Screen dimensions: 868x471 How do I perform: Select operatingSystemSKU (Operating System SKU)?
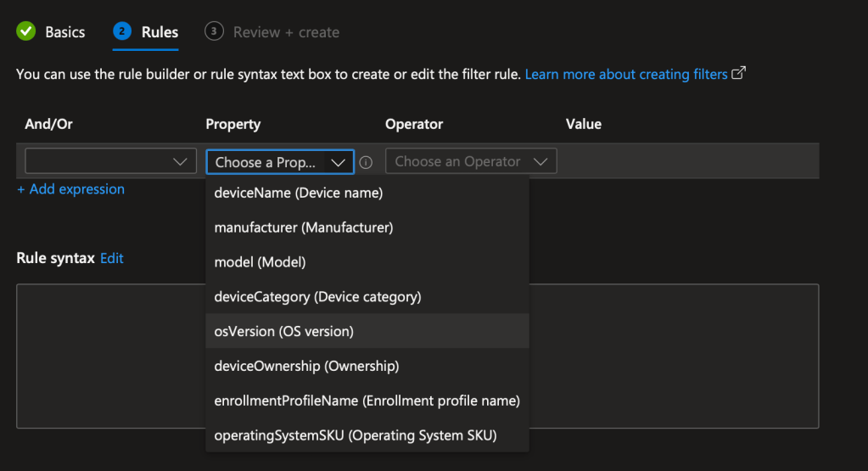[x=355, y=435]
